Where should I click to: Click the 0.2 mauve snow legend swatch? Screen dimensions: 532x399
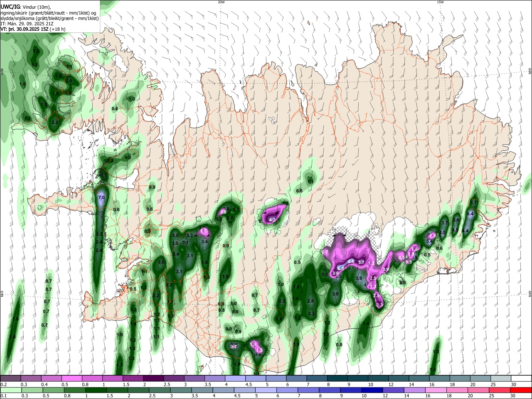pos(10,379)
